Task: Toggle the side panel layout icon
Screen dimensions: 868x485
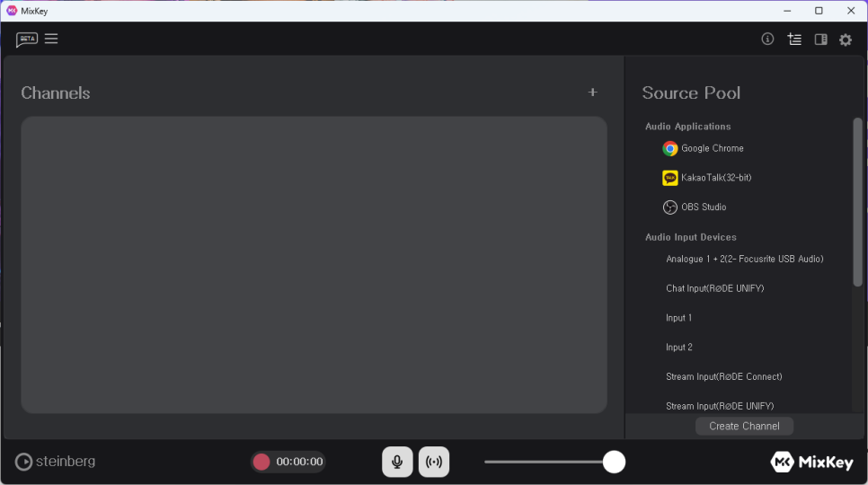Action: (821, 40)
